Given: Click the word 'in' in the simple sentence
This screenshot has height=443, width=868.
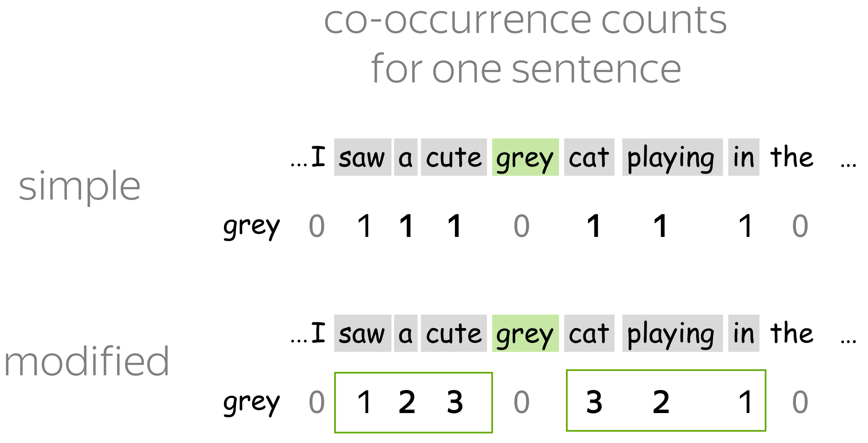Looking at the screenshot, I should [743, 157].
